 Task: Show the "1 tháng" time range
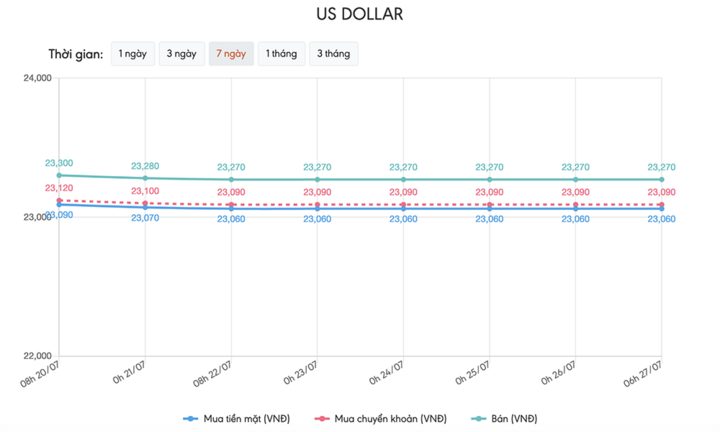click(x=281, y=54)
